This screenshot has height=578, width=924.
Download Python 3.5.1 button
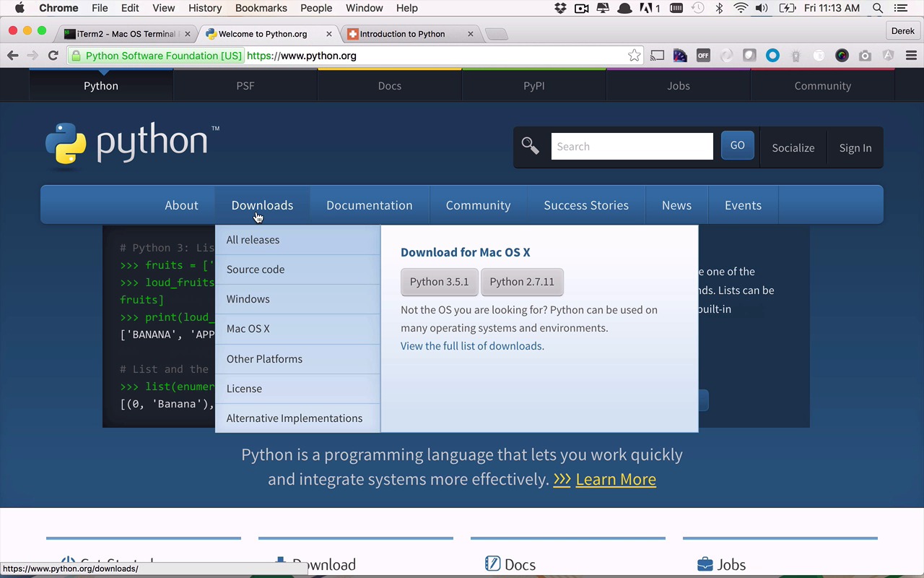coord(439,282)
